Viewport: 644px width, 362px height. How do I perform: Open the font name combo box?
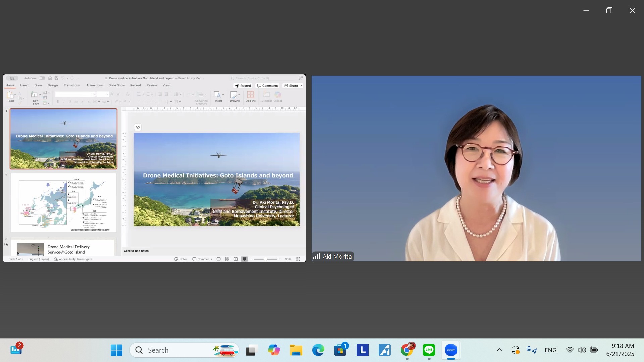[75, 94]
